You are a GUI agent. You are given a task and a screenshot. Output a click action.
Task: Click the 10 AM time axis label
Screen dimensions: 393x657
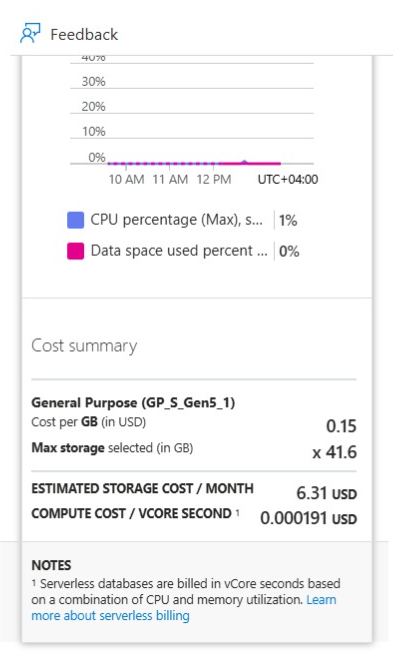(126, 179)
